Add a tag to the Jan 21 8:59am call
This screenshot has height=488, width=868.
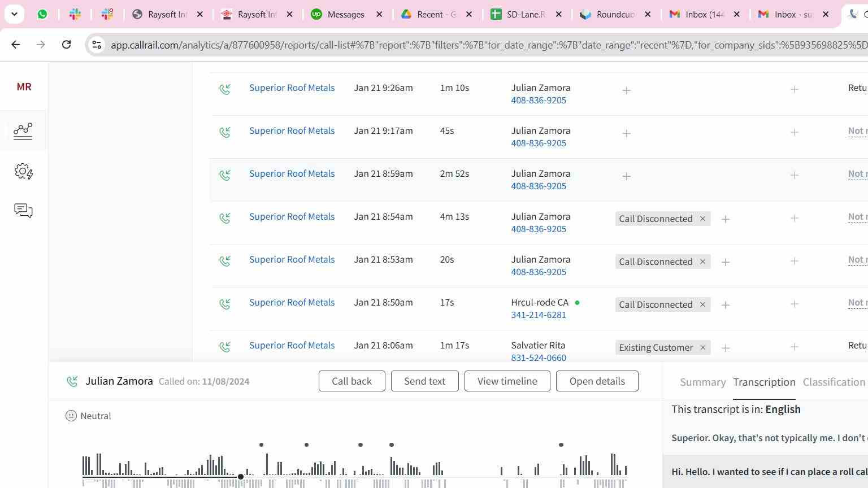point(626,176)
